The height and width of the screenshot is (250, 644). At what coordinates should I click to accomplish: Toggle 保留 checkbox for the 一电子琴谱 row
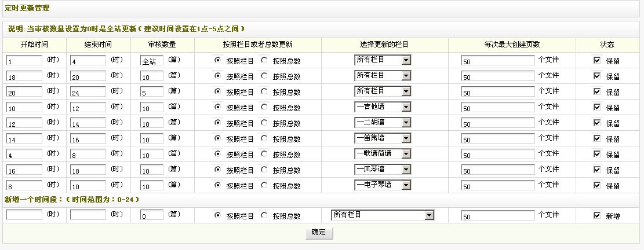click(597, 185)
